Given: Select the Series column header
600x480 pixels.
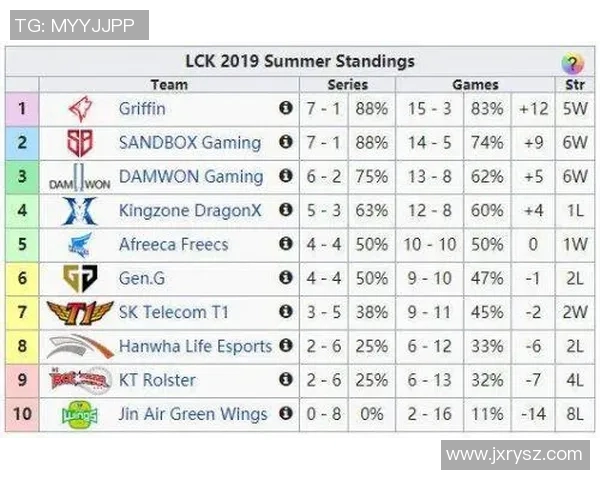Looking at the screenshot, I should point(347,85).
